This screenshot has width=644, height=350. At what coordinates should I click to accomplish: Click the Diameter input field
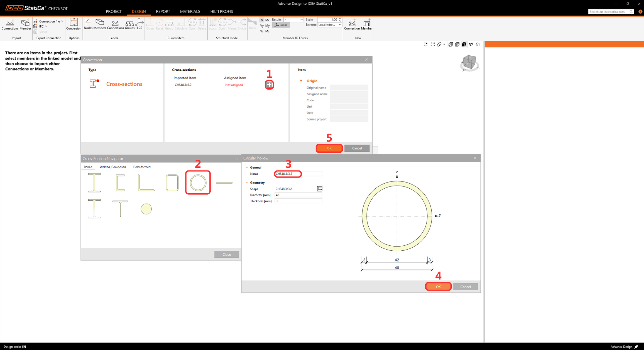pyautogui.click(x=298, y=195)
